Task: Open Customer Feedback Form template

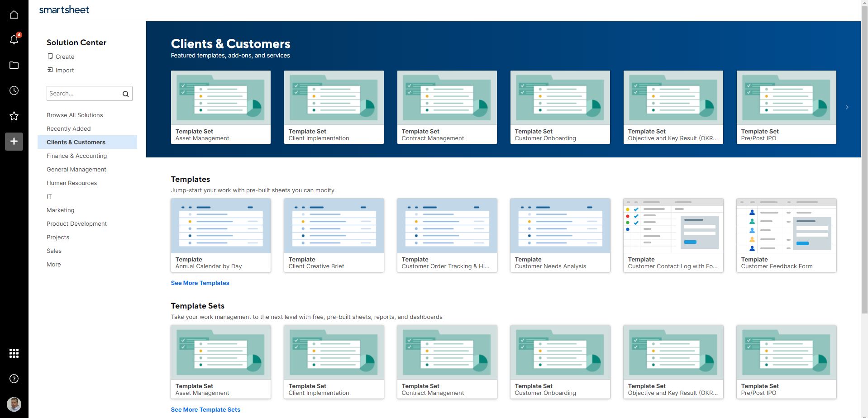Action: tap(787, 235)
